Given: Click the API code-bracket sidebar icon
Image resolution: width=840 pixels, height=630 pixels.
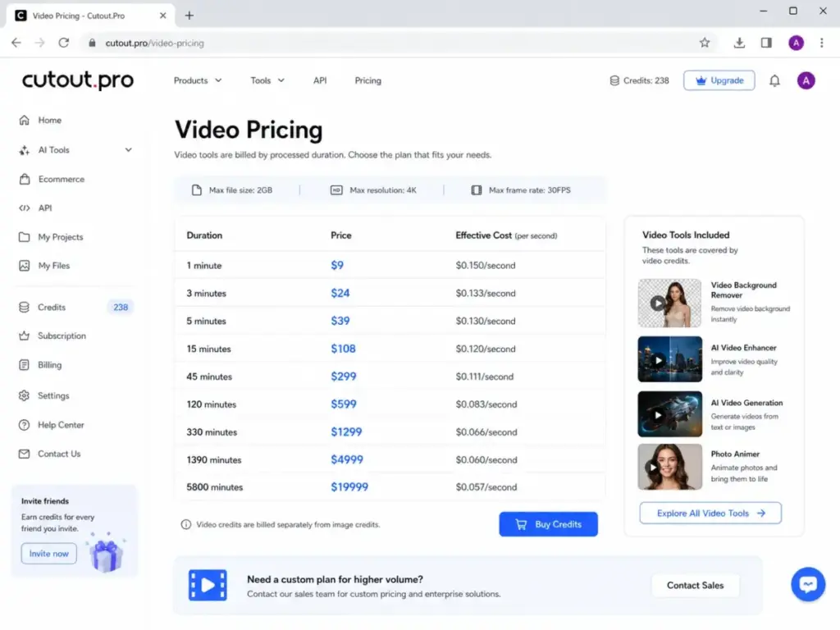Looking at the screenshot, I should tap(24, 208).
